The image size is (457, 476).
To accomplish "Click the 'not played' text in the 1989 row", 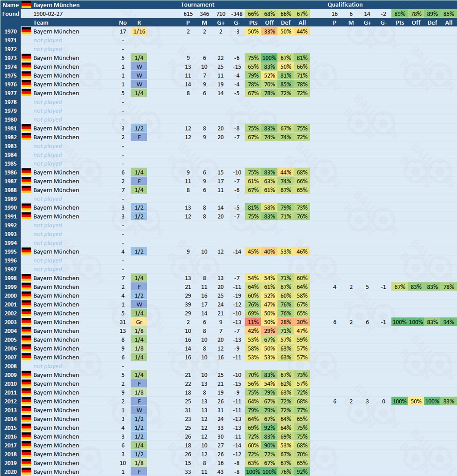I will [48, 199].
